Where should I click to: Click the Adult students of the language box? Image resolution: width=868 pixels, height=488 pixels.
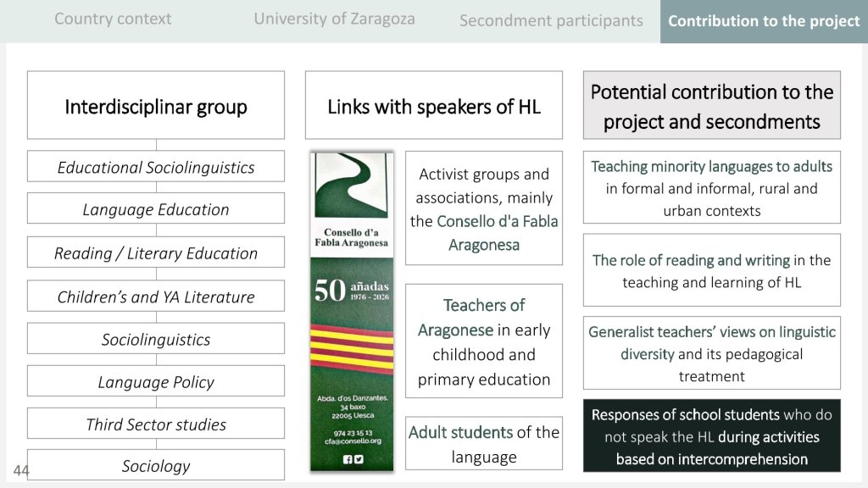(x=484, y=444)
